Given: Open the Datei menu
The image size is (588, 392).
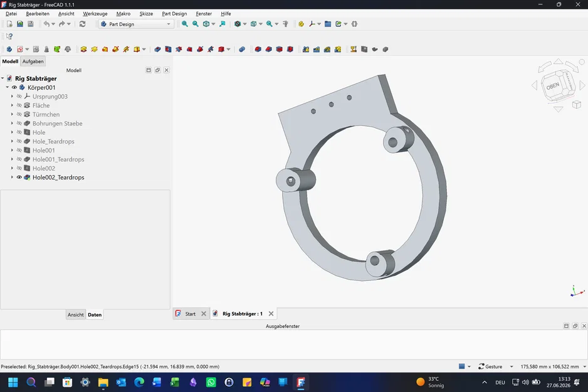Looking at the screenshot, I should point(11,14).
